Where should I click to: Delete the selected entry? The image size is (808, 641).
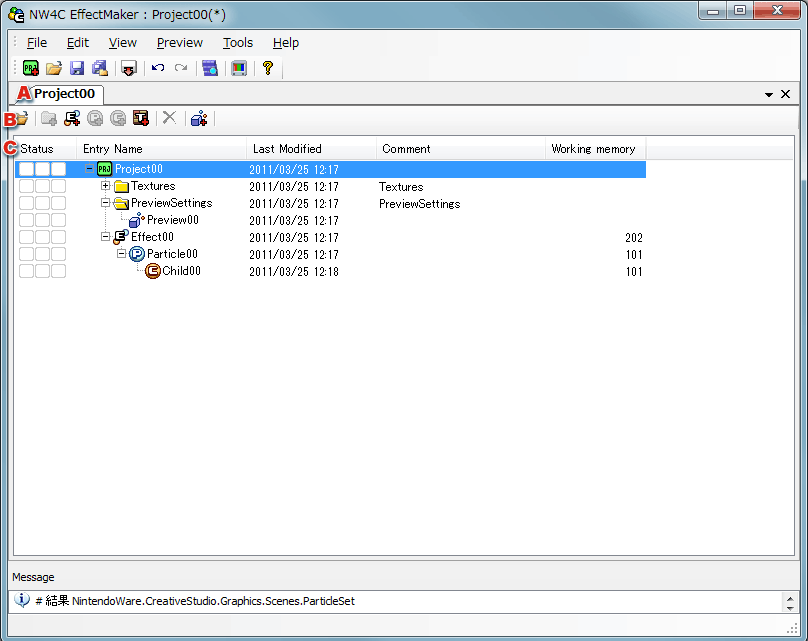(168, 118)
